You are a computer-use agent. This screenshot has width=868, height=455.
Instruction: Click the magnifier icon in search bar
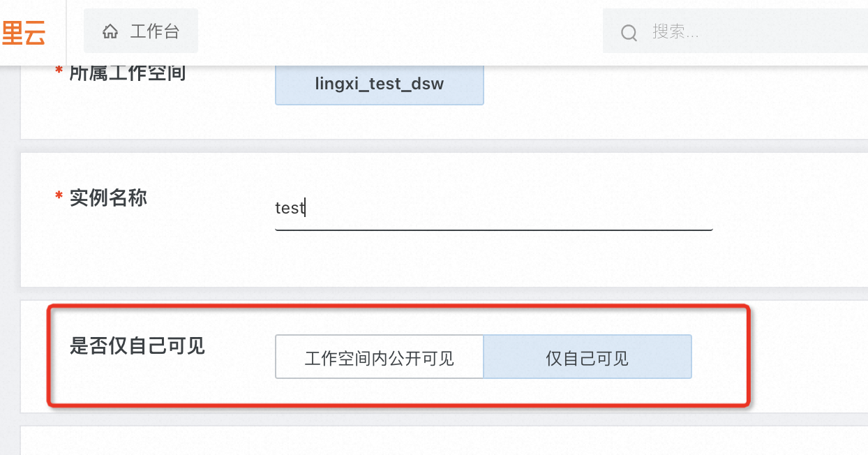tap(629, 32)
